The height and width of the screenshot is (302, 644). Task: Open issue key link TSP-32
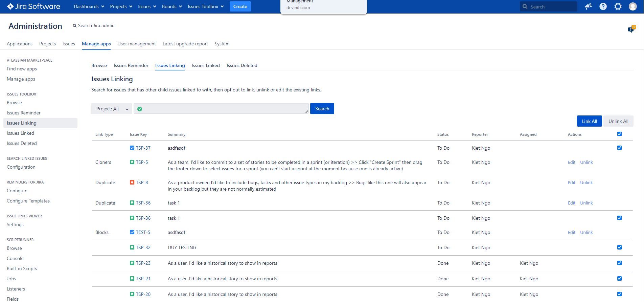pyautogui.click(x=143, y=247)
